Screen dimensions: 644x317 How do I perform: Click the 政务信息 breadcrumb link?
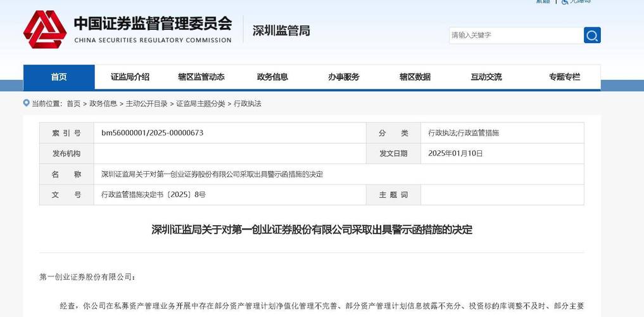[x=103, y=103]
